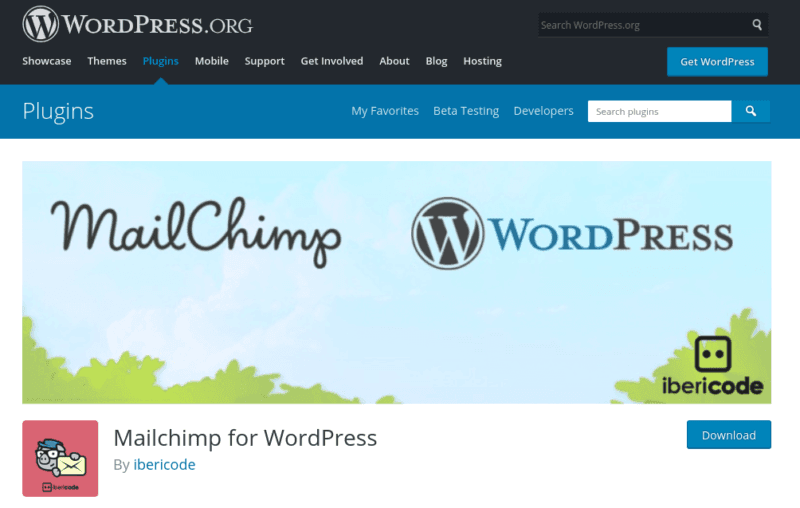This screenshot has width=800, height=508.
Task: Click the magnifier icon in WordPress.org search
Action: click(x=757, y=24)
